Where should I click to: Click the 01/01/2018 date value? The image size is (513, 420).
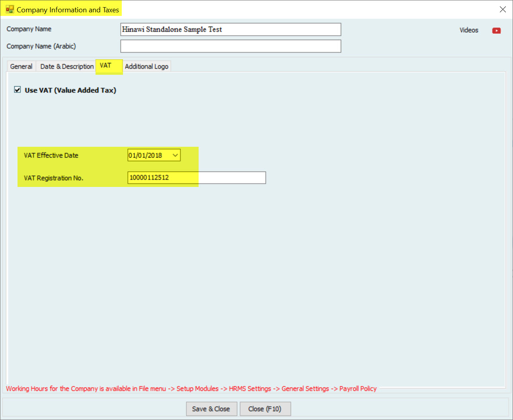pos(145,156)
